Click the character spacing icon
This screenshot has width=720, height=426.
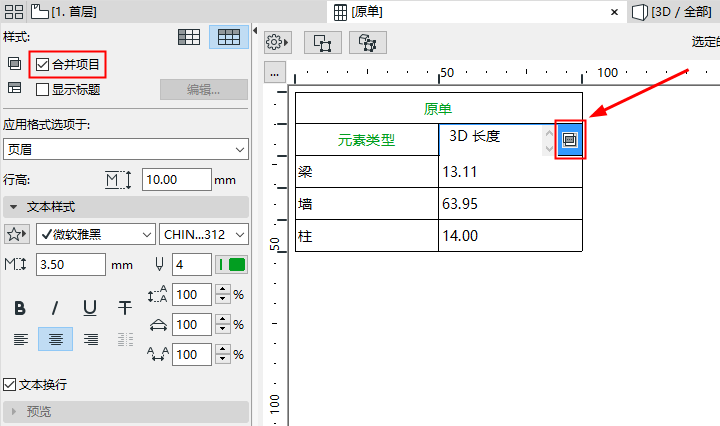158,354
